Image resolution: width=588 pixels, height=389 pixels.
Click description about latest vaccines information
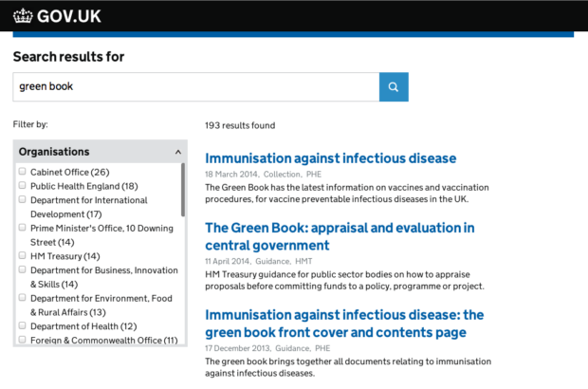(x=347, y=194)
